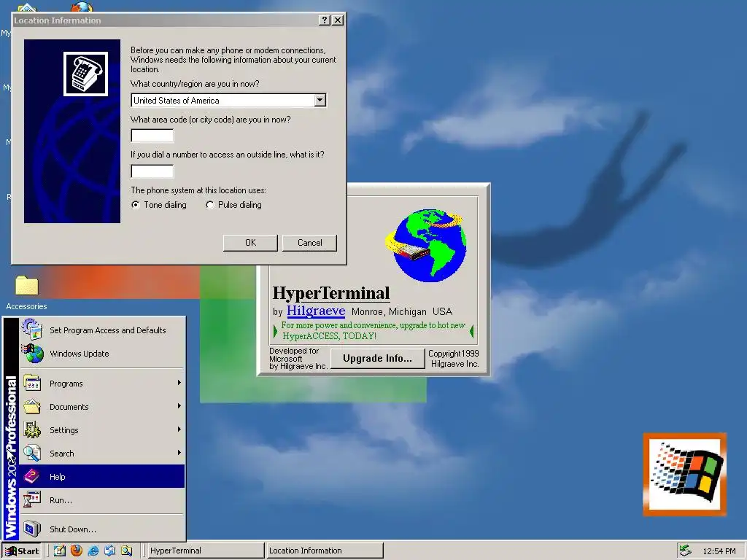This screenshot has width=747, height=560.
Task: Click OK in Location Information dialog
Action: 250,243
